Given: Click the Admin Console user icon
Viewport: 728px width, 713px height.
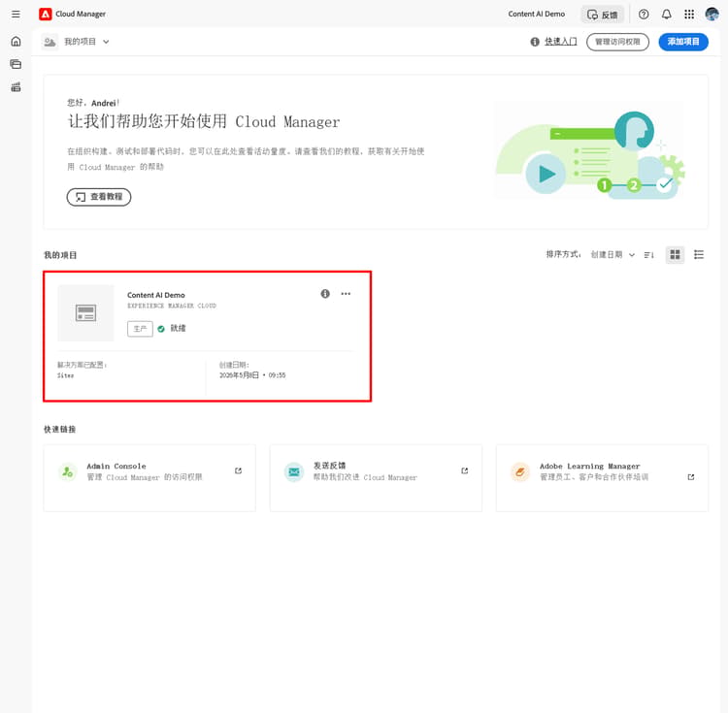Looking at the screenshot, I should (x=68, y=471).
